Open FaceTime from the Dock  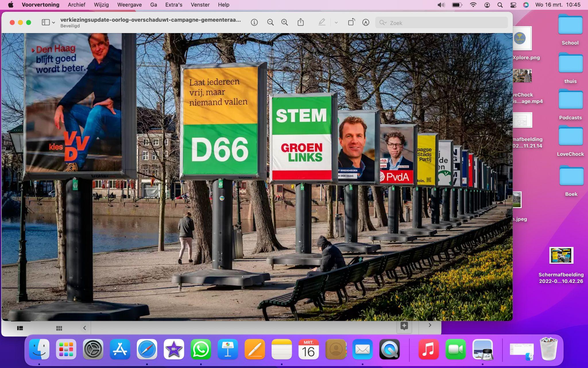455,349
